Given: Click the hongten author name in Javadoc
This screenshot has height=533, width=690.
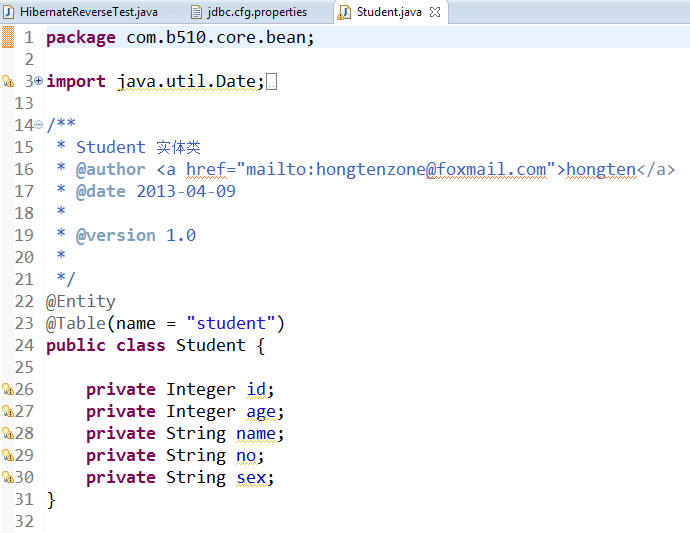Looking at the screenshot, I should pyautogui.click(x=601, y=169).
